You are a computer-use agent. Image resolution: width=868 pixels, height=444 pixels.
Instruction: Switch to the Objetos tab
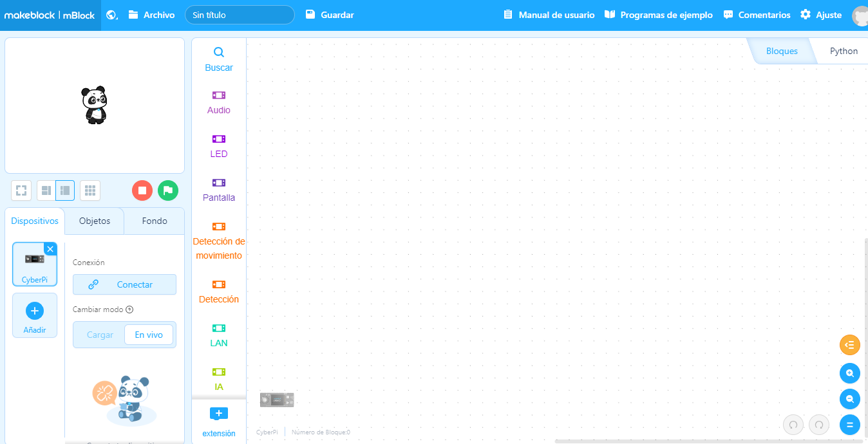tap(95, 221)
